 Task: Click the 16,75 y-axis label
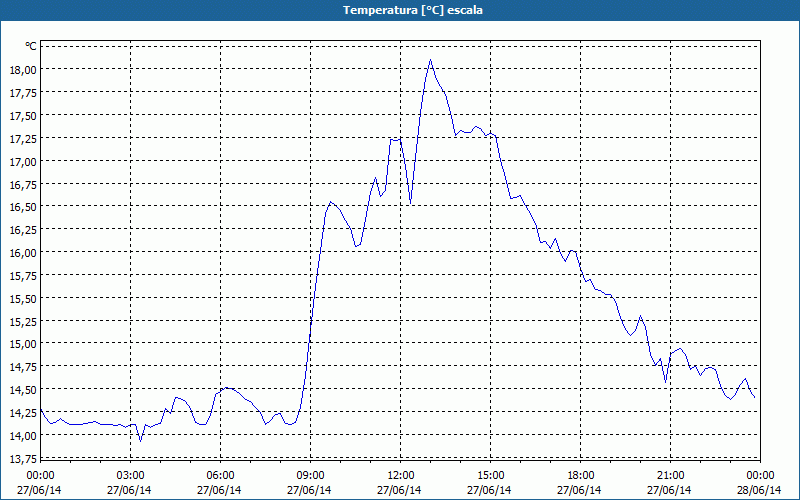[23, 185]
